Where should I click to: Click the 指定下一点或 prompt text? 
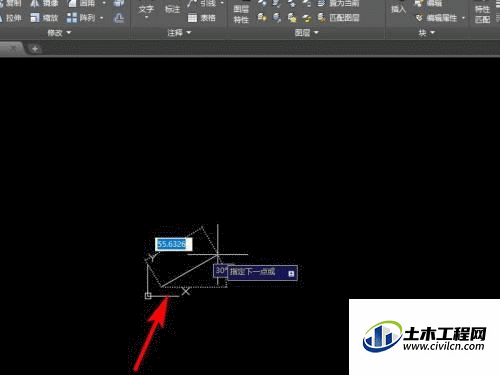coord(252,272)
